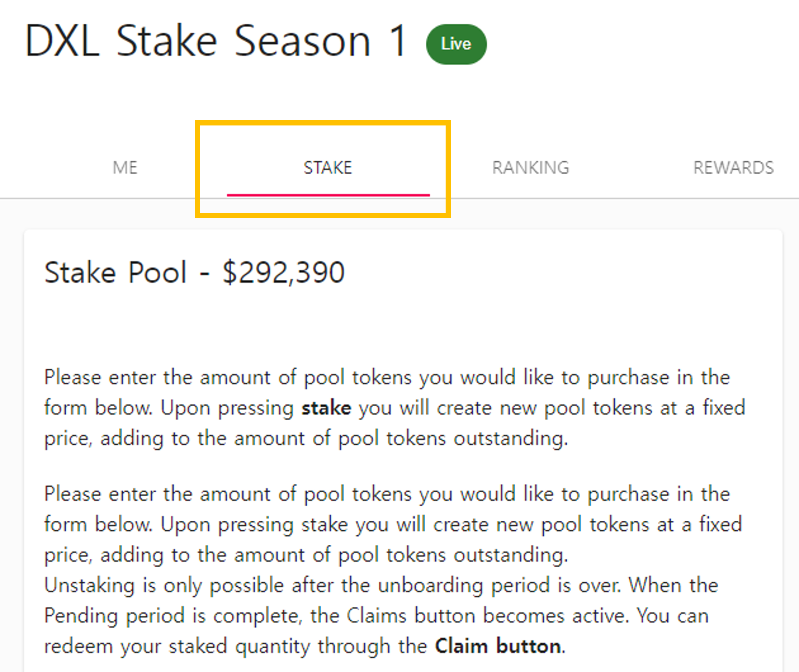Screen dimensions: 799x672
Task: Click the bold "stake" word in first paragraph
Action: 326,408
